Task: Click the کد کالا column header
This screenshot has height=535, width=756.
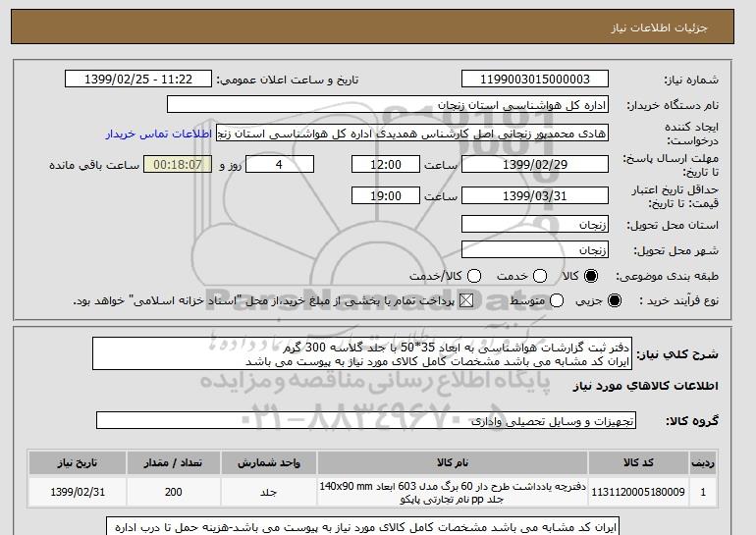Action: pyautogui.click(x=638, y=462)
